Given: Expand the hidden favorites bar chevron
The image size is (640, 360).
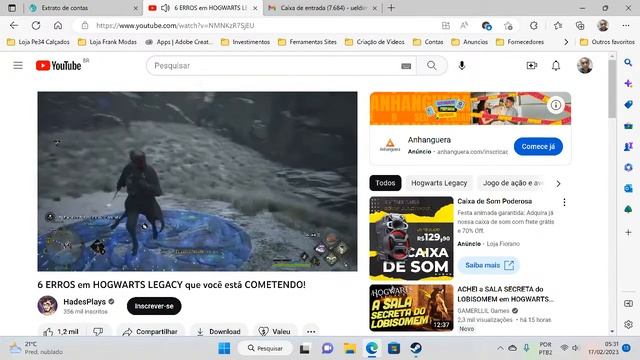Looking at the screenshot, I should tap(566, 42).
